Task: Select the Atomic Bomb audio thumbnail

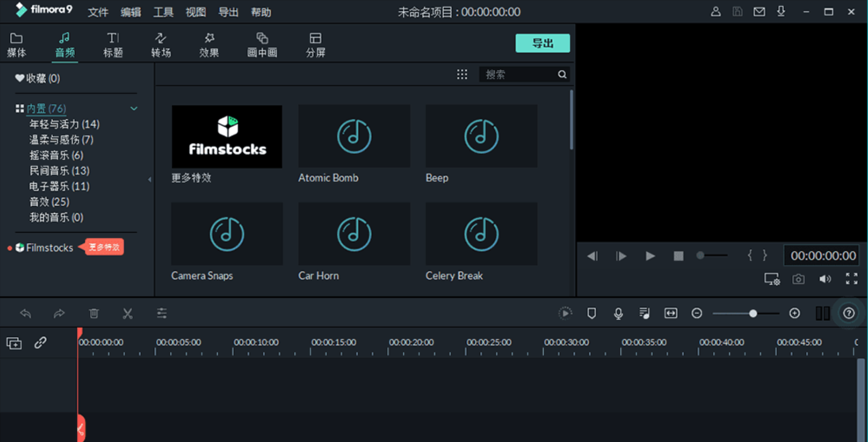Action: coord(354,136)
